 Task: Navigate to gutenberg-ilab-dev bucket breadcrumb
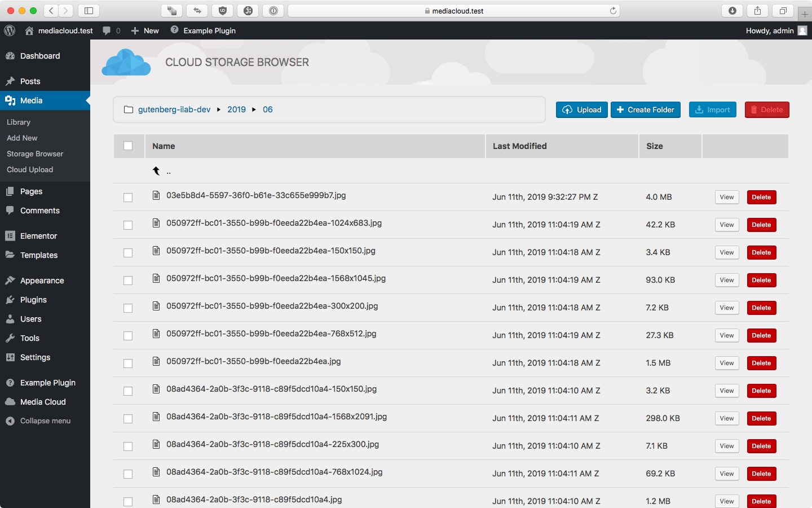coord(174,110)
